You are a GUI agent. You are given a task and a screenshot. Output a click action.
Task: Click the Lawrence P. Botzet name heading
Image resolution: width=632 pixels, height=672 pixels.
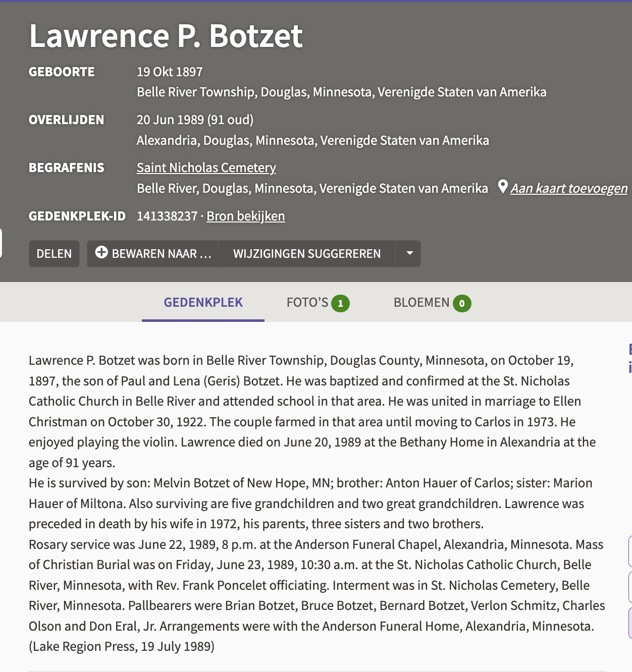(166, 36)
